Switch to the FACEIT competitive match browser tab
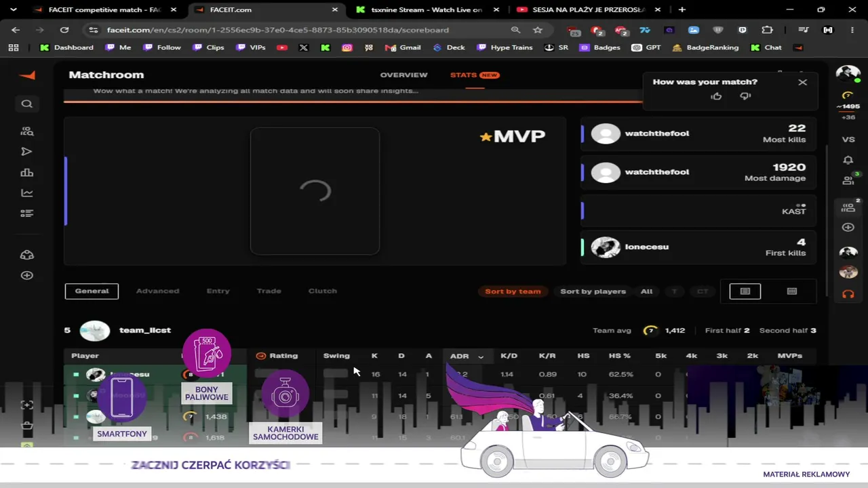This screenshot has height=488, width=868. (104, 9)
